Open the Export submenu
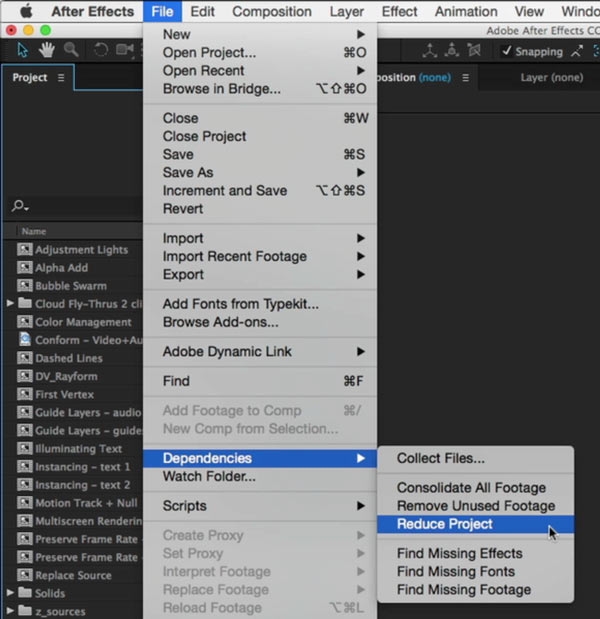600x619 pixels. 260,274
